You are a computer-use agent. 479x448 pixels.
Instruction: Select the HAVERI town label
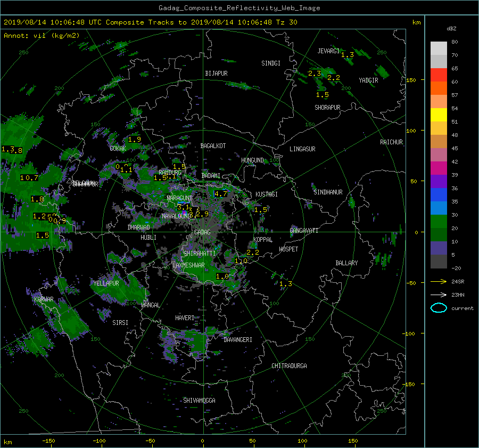coord(185,317)
